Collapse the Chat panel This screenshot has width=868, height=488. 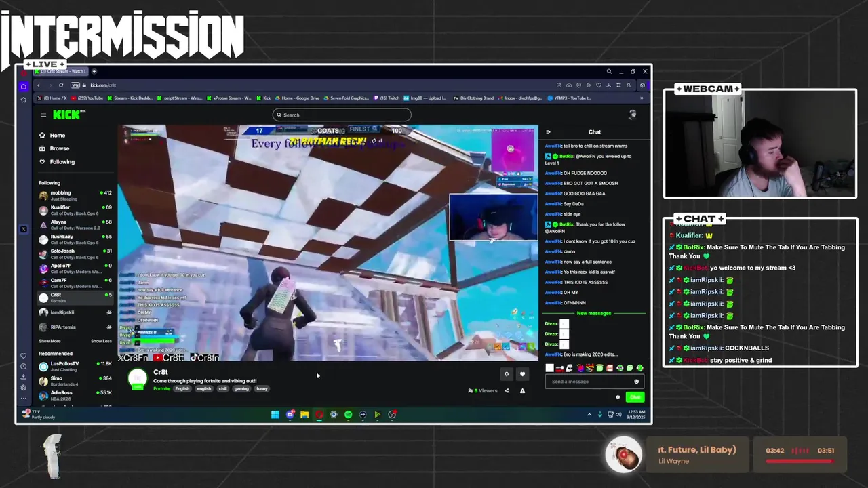click(x=548, y=132)
